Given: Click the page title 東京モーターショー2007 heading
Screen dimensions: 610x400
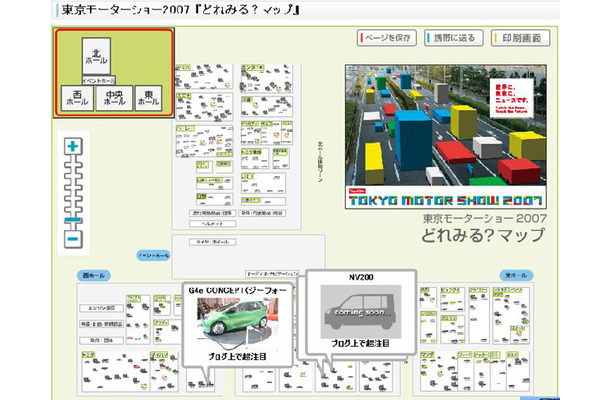Looking at the screenshot, I should 181,10.
